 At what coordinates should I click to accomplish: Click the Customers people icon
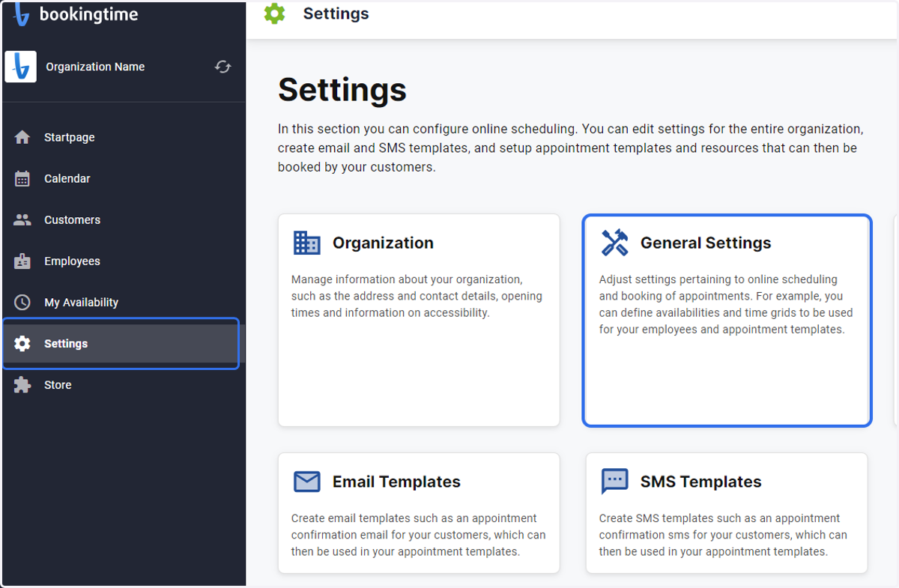(x=22, y=219)
